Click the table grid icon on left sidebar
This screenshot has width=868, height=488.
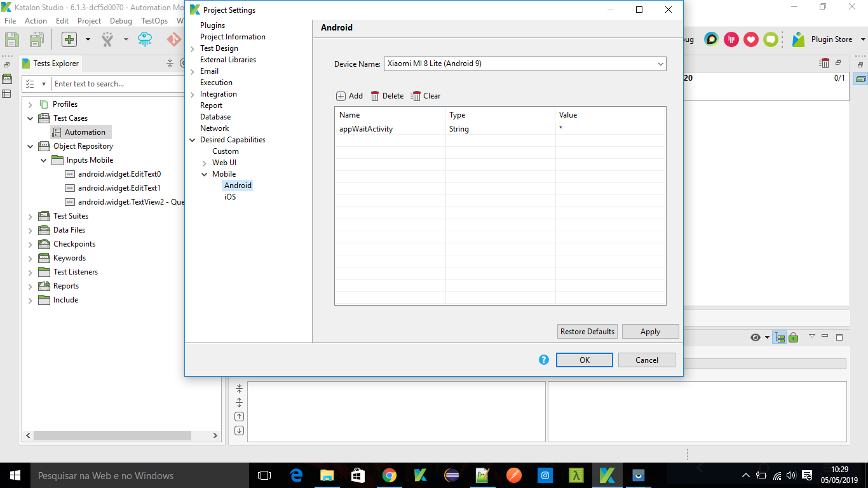point(6,94)
